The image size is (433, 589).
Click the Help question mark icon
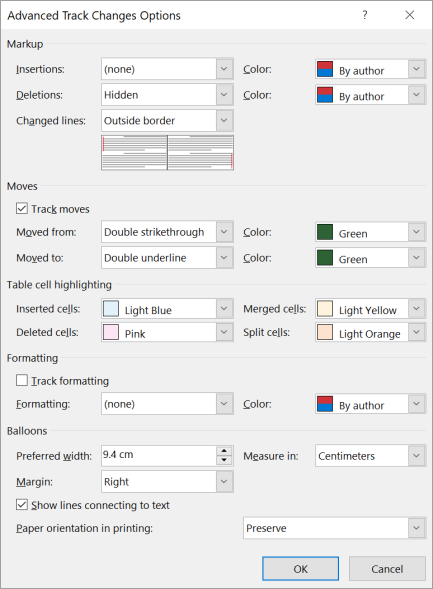(x=364, y=15)
